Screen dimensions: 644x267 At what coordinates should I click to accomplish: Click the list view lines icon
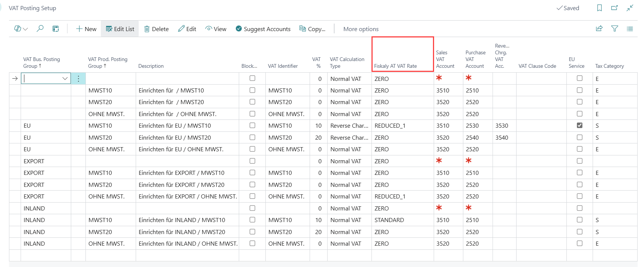tap(630, 28)
